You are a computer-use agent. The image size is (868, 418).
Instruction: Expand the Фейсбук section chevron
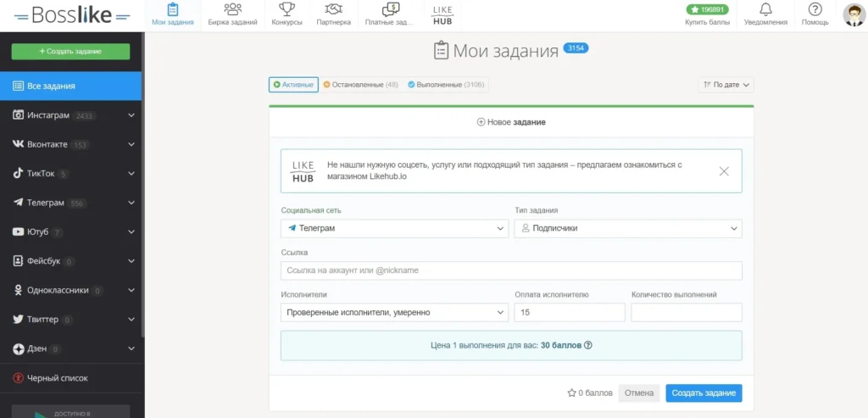tap(131, 261)
